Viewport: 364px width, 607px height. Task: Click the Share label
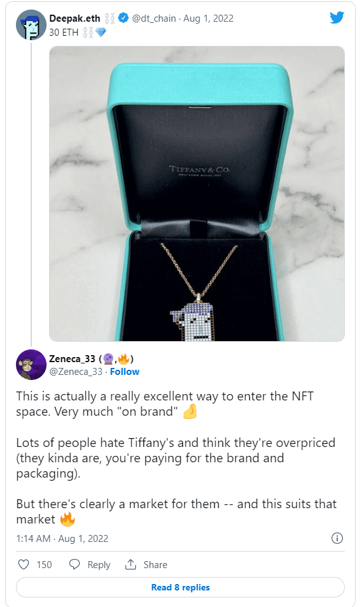(156, 565)
